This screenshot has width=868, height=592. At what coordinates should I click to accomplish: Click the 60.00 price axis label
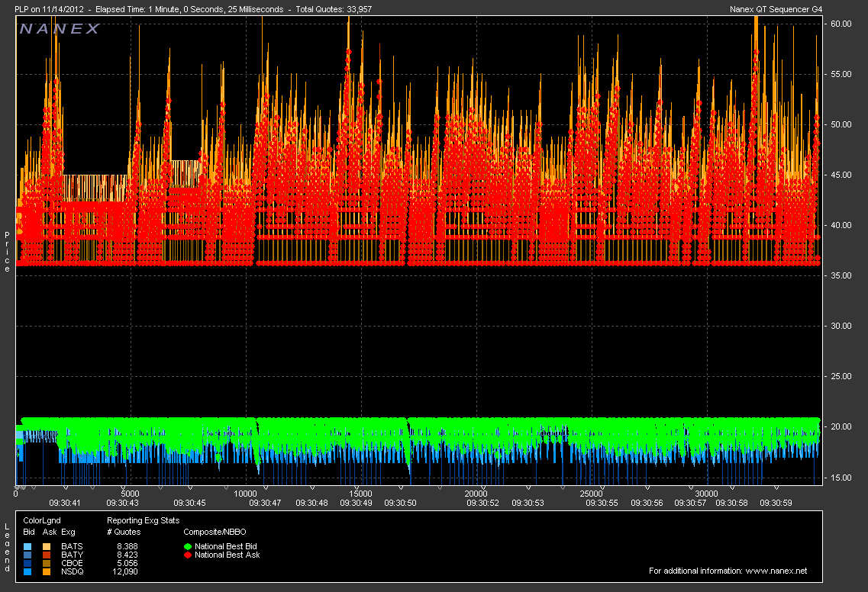[840, 24]
